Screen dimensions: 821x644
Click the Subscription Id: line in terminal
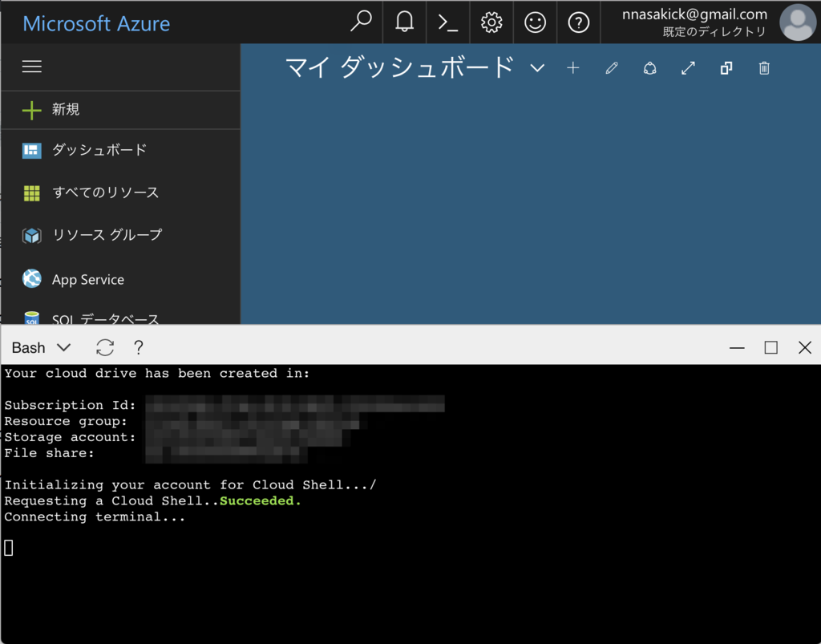click(71, 405)
